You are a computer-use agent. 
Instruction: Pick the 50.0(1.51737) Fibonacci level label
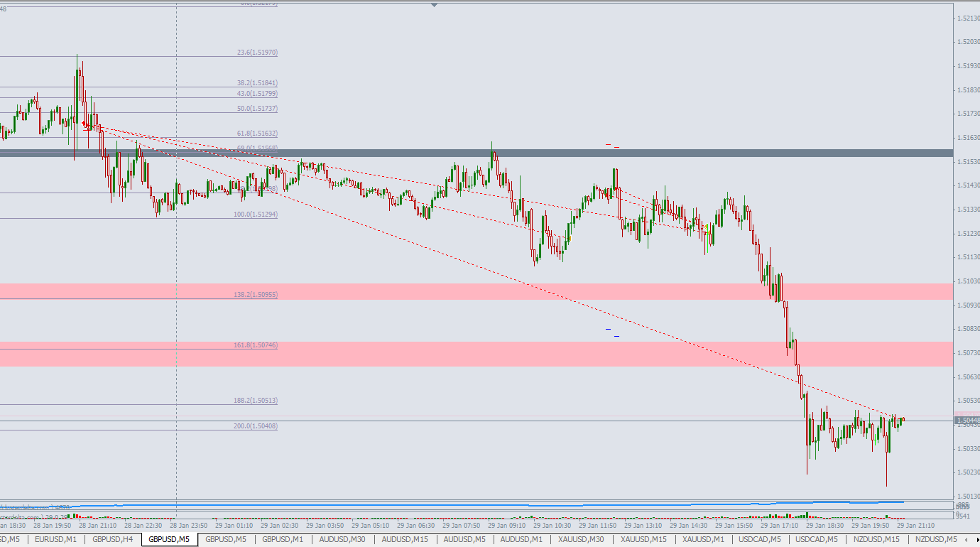257,109
